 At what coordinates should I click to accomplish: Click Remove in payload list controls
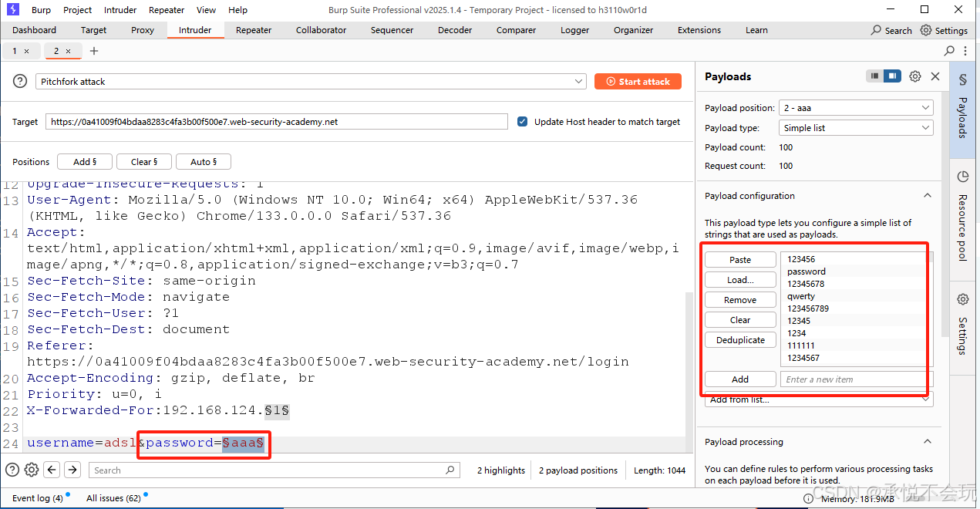pyautogui.click(x=740, y=300)
